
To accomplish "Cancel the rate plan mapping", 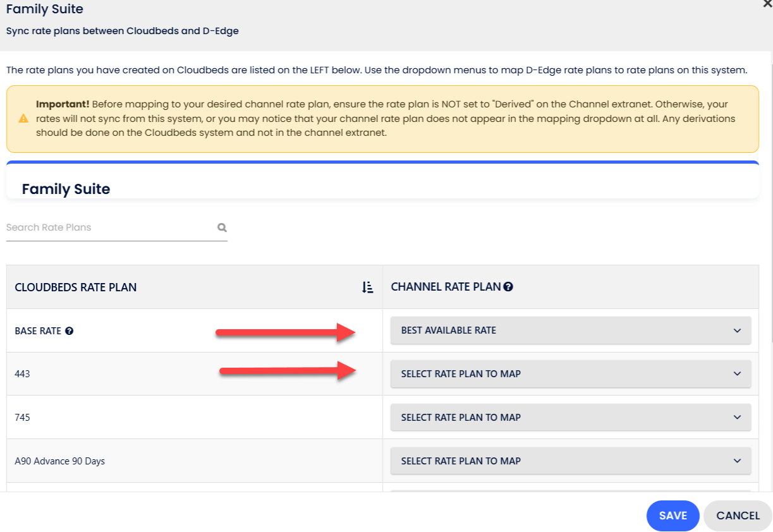I will tap(738, 516).
